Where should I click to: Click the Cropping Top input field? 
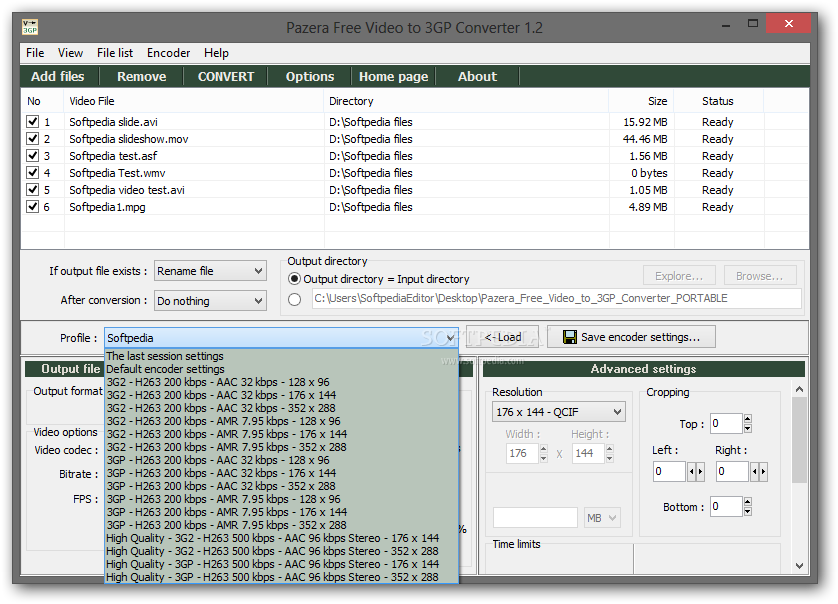[727, 423]
